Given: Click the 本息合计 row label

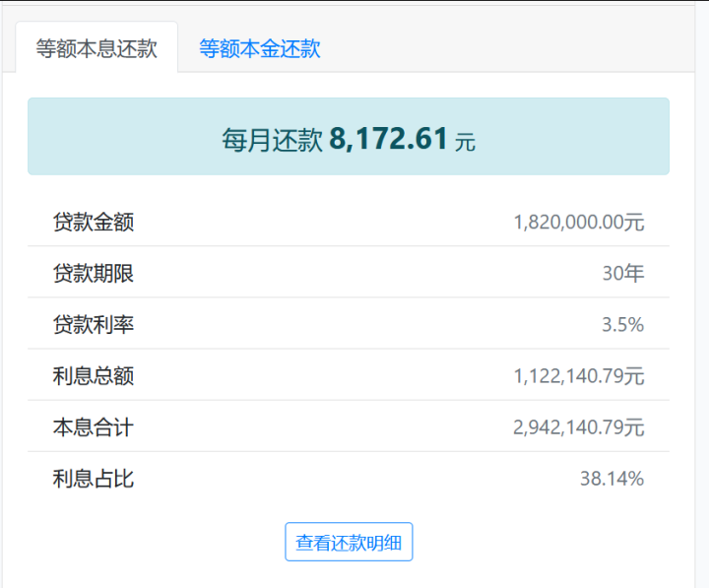Looking at the screenshot, I should pos(94,426).
